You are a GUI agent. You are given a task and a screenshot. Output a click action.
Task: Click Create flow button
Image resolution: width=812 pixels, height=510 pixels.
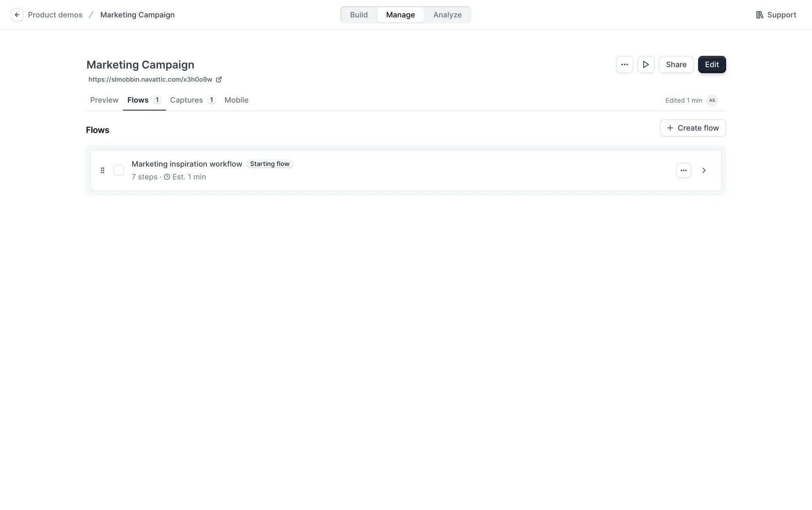click(x=693, y=128)
